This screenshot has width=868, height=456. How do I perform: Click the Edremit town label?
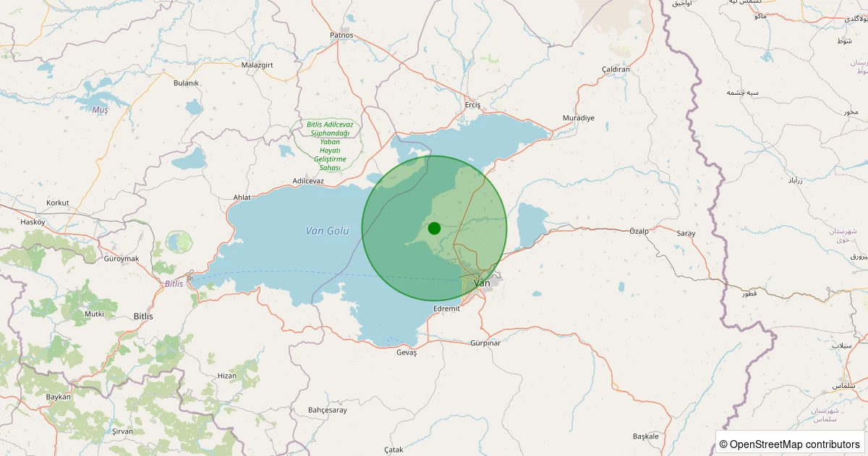click(446, 308)
